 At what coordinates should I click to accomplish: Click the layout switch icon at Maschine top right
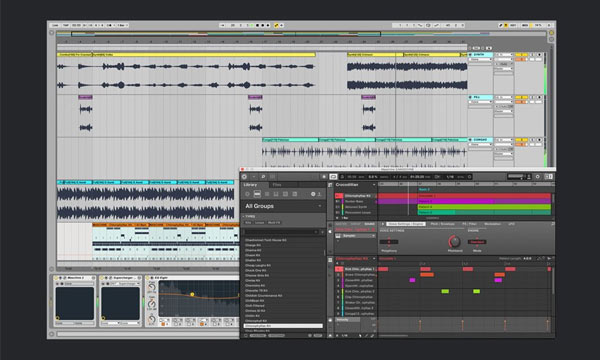[549, 176]
